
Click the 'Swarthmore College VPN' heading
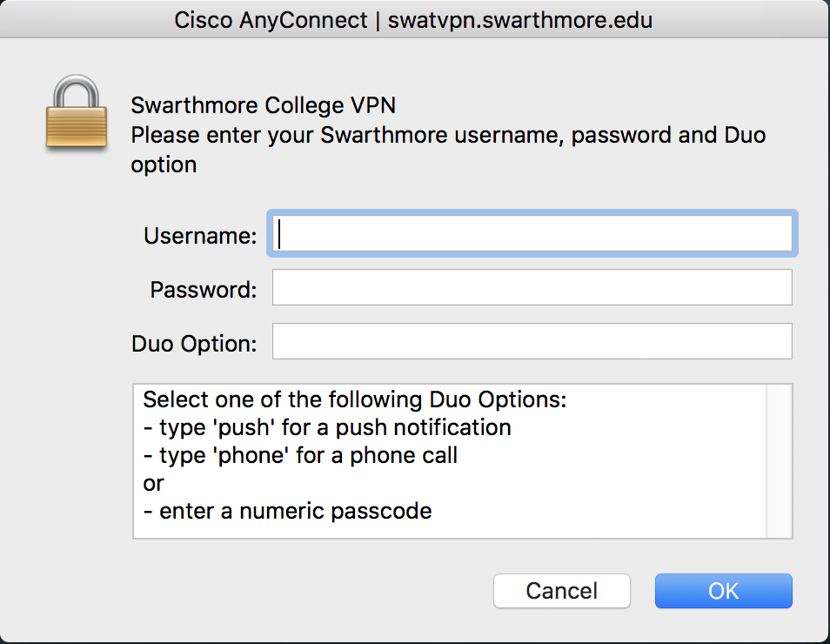[263, 106]
